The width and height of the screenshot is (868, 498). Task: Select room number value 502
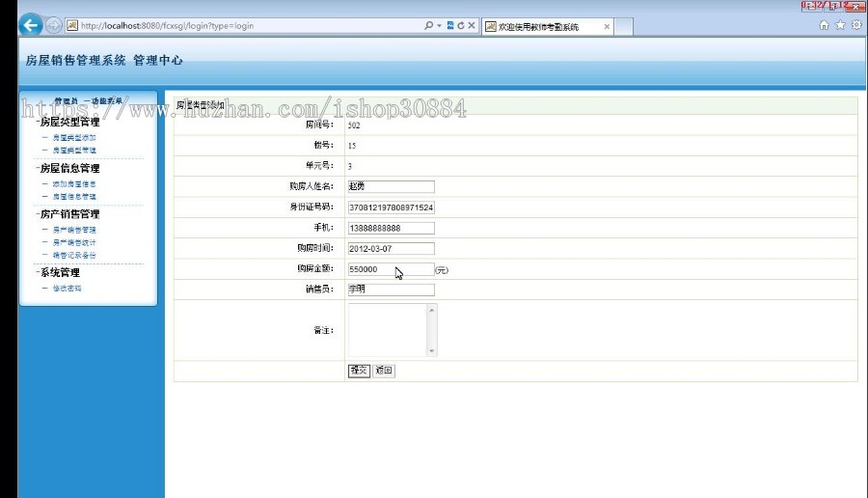point(354,125)
